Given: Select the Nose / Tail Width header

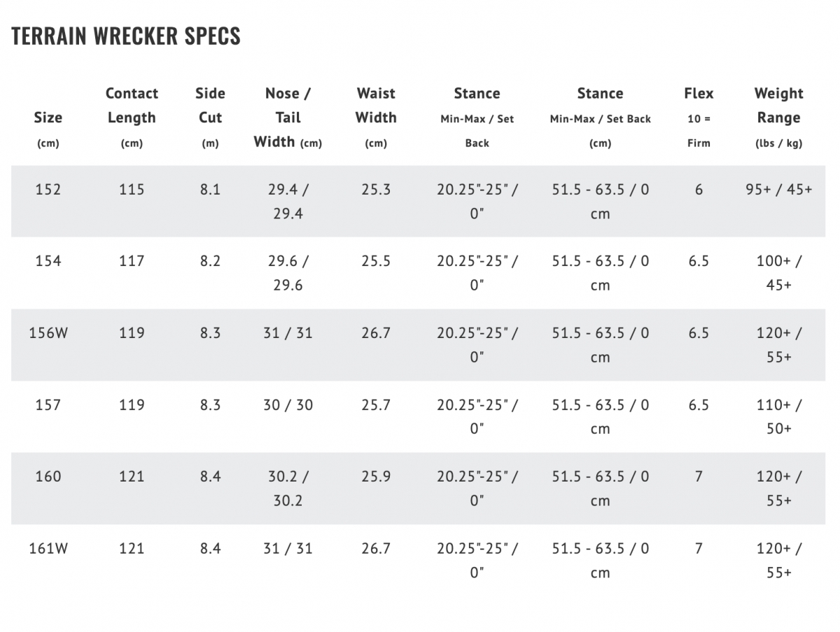Looking at the screenshot, I should click(x=288, y=118).
